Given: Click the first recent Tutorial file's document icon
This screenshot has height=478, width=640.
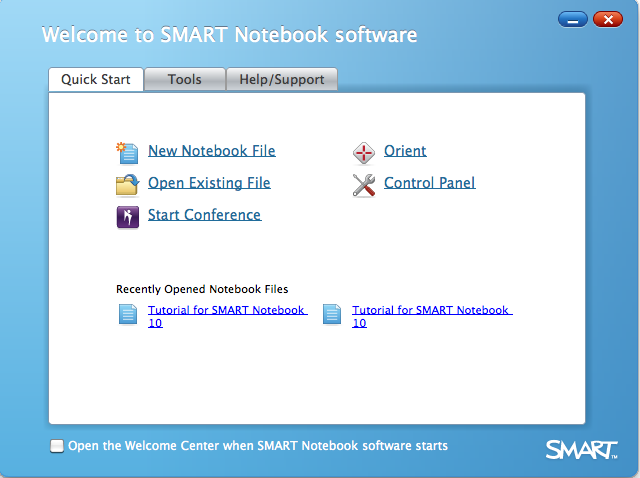Looking at the screenshot, I should click(x=128, y=314).
